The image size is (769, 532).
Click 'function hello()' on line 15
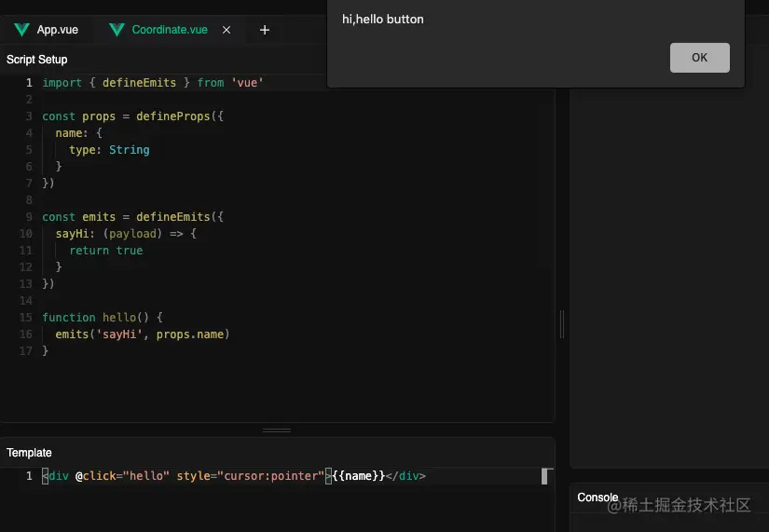click(x=95, y=317)
